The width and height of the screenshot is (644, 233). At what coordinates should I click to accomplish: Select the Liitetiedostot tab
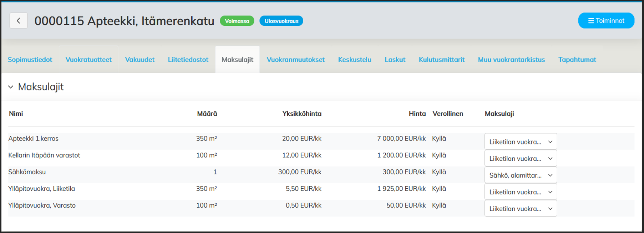coord(188,60)
